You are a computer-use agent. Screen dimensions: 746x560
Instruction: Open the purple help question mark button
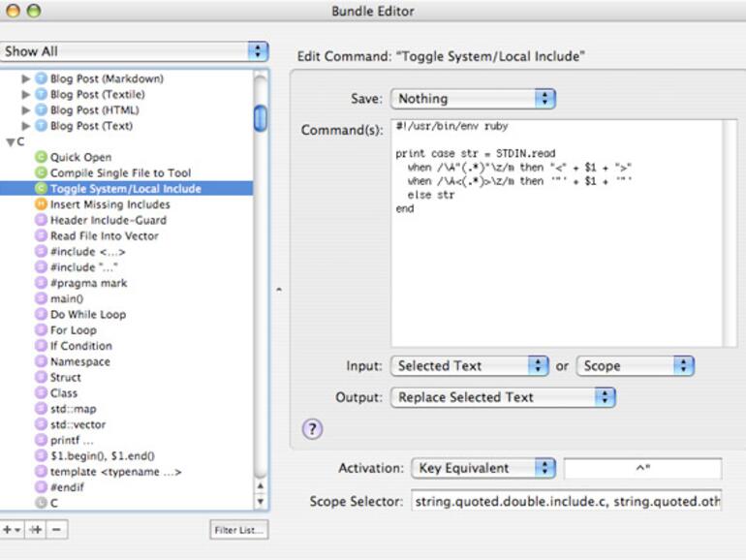click(312, 429)
